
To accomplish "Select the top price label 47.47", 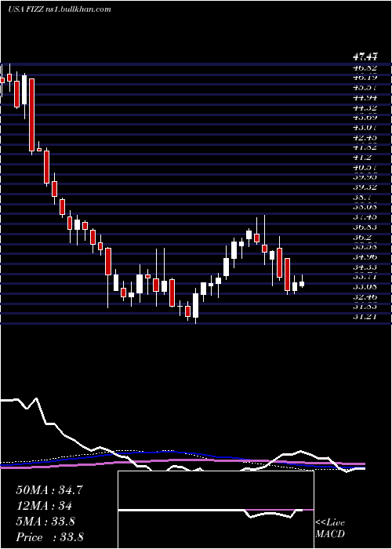I will point(365,56).
